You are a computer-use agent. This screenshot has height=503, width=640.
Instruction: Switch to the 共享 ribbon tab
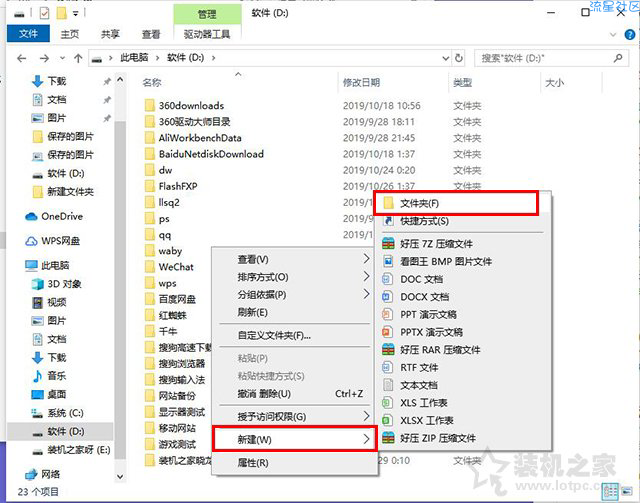click(x=110, y=34)
